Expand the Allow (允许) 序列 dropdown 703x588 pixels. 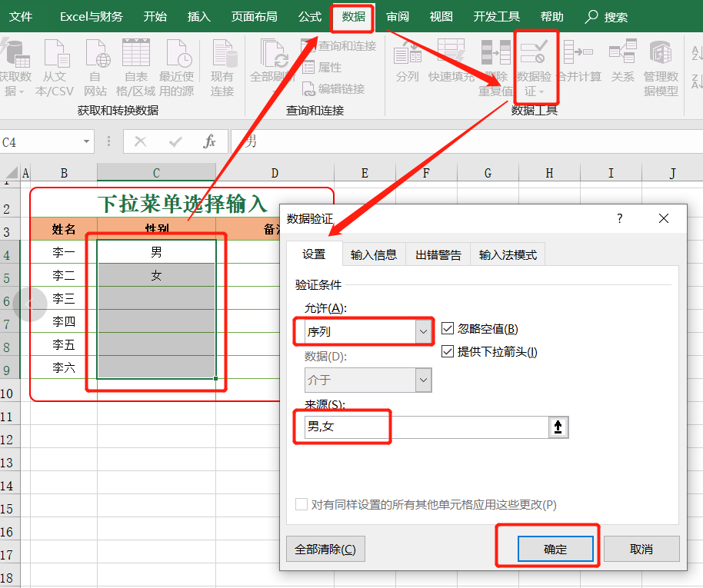coord(423,331)
